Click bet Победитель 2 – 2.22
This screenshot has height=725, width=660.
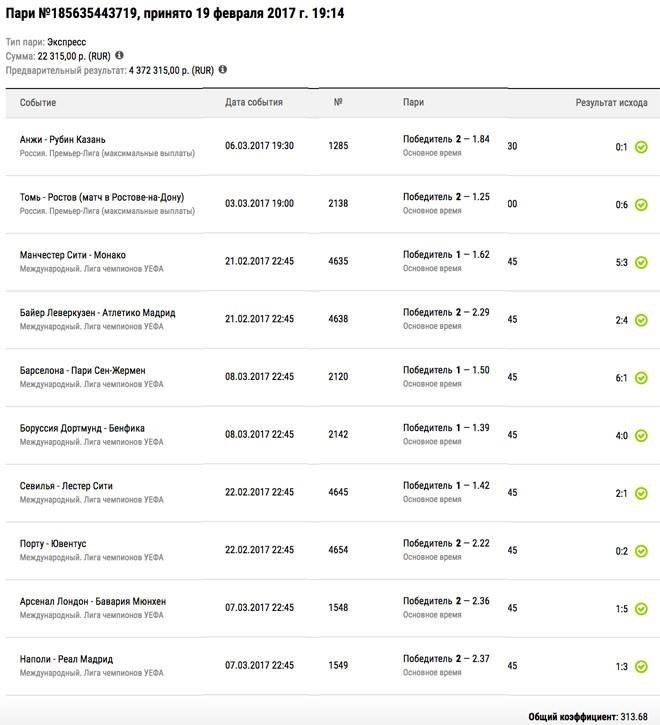(446, 543)
